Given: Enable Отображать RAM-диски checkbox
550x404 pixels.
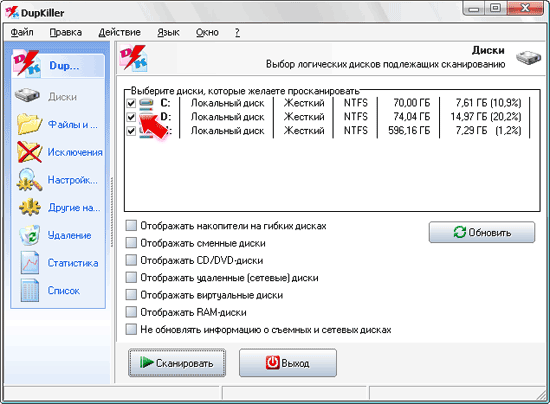Looking at the screenshot, I should tap(131, 312).
